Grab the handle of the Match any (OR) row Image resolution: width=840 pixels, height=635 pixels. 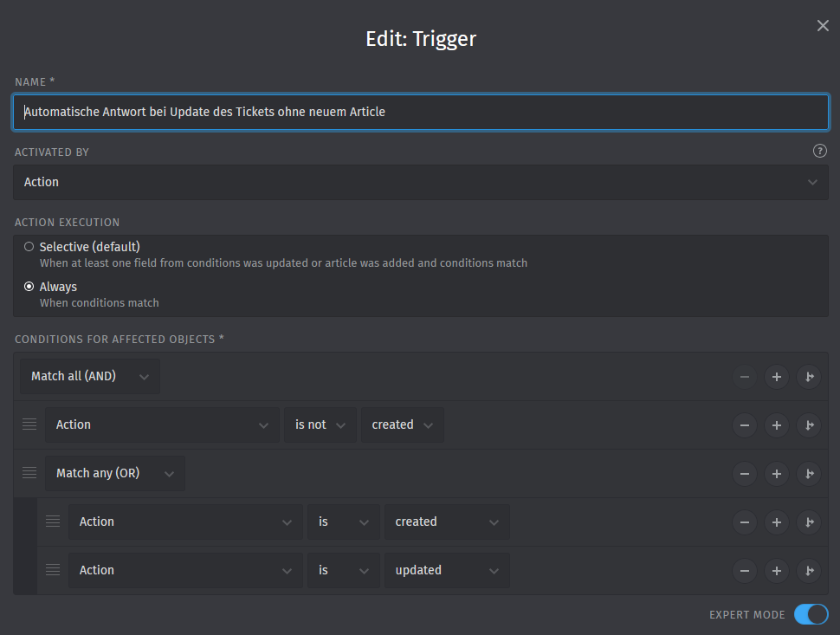coord(29,473)
